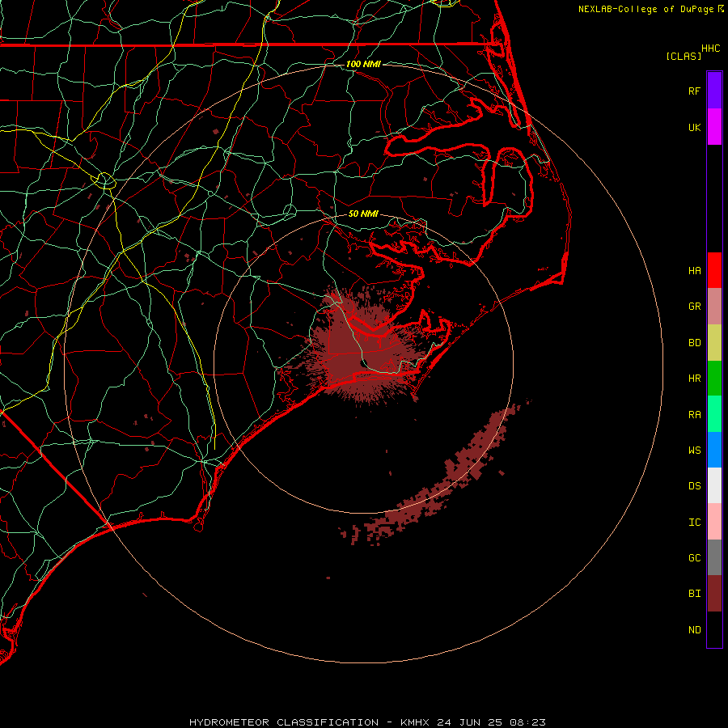Click the GC gray legend swatch

(x=714, y=557)
